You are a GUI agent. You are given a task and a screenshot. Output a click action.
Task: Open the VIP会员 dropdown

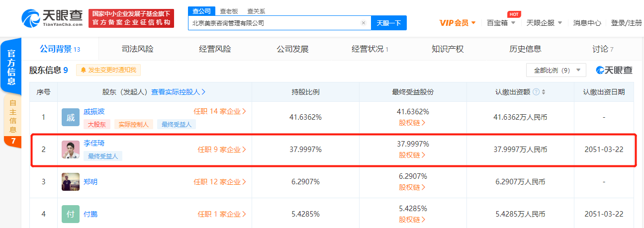(458, 23)
